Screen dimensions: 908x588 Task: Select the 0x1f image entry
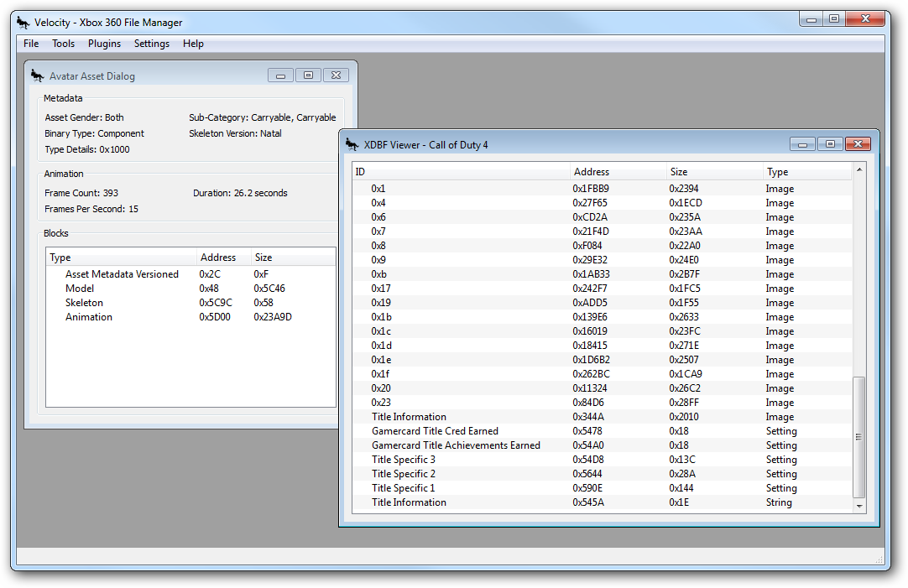point(603,374)
